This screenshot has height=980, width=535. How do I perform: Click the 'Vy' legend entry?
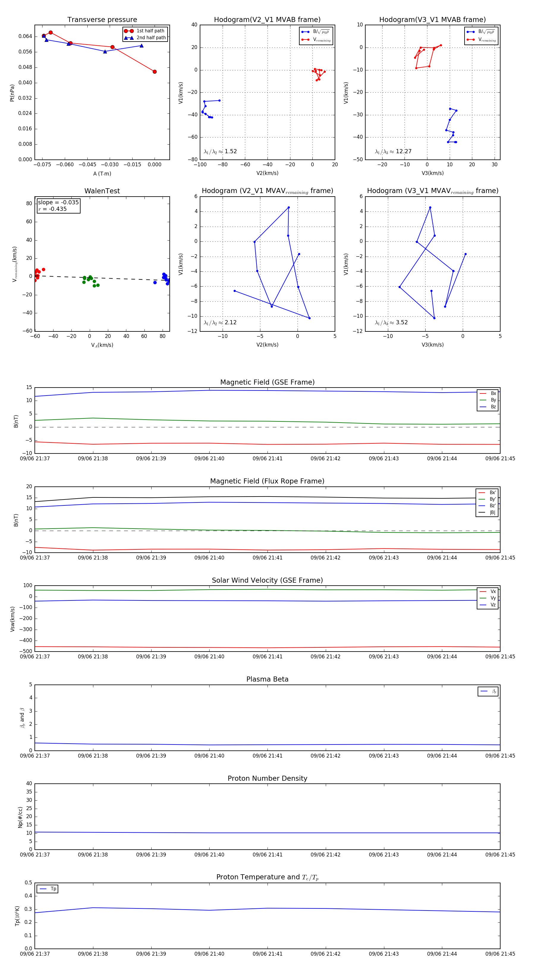488,598
